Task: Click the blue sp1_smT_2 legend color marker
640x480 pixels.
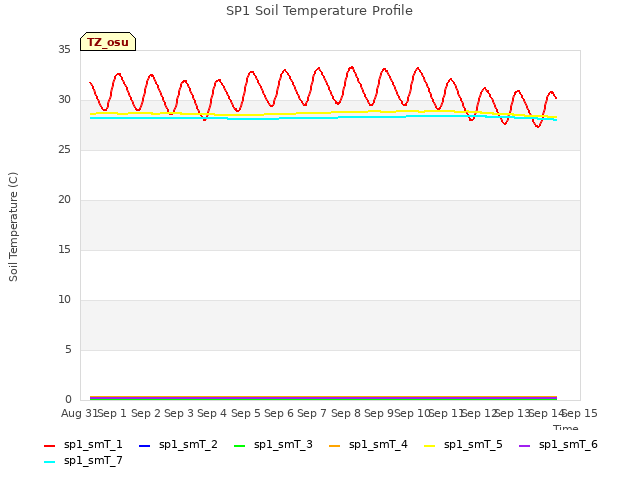Action: tap(144, 446)
